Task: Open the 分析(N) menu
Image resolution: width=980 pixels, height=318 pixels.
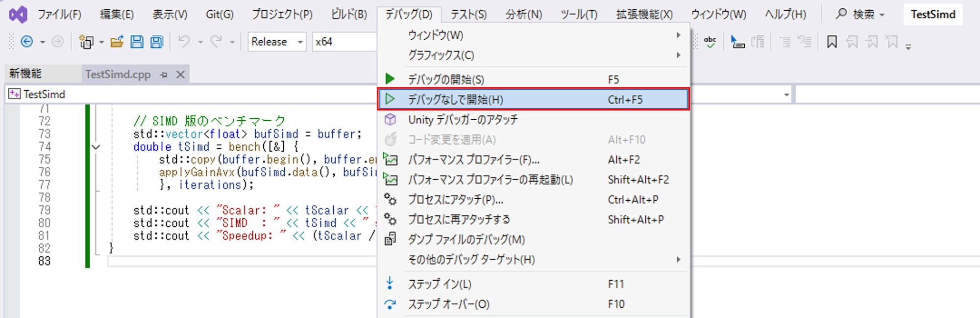Action: click(x=524, y=14)
